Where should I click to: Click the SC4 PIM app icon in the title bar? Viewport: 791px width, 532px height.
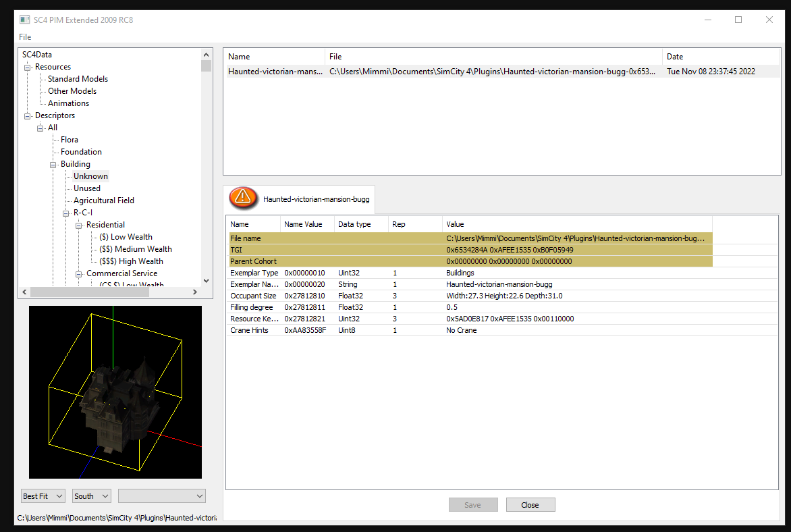(x=24, y=20)
